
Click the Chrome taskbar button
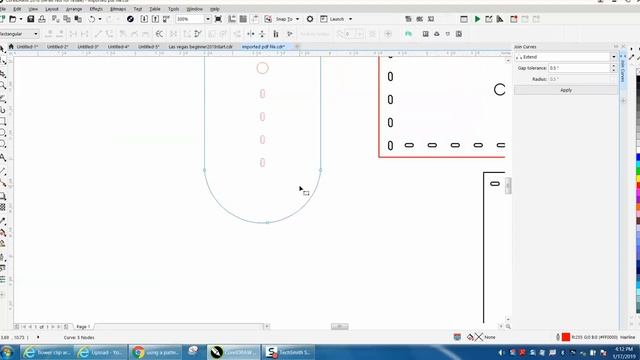coord(156,352)
